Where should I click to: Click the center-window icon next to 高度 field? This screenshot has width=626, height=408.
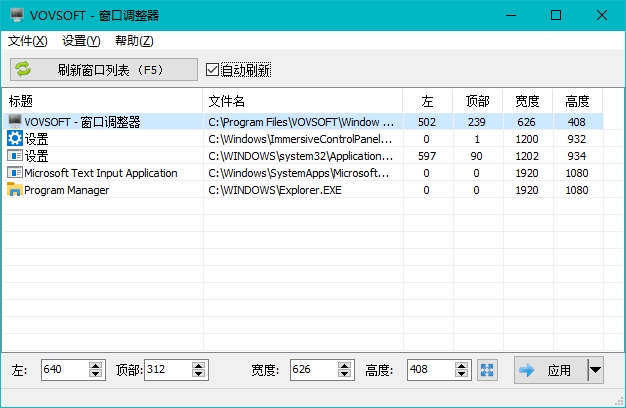click(487, 370)
